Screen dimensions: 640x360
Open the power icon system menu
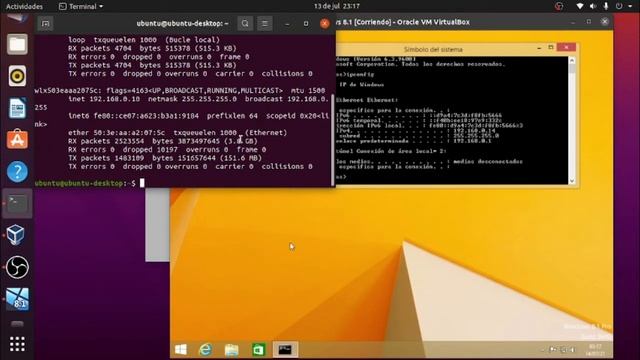click(x=619, y=6)
